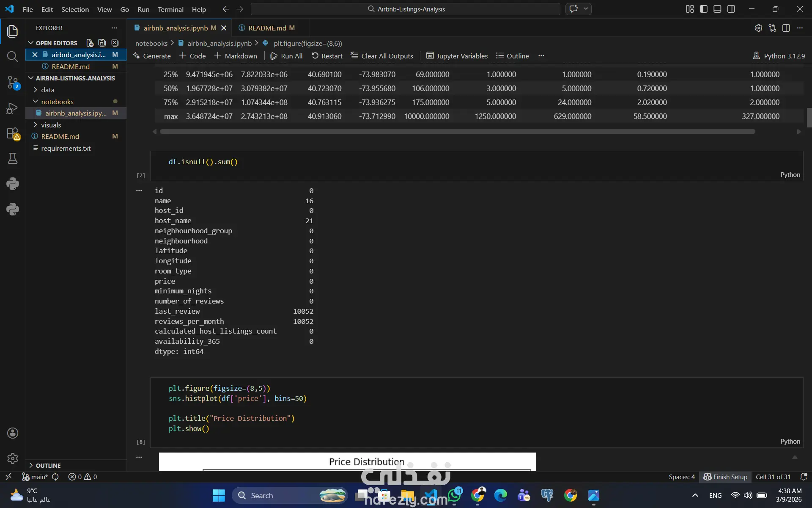Expand the data folder
812x508 pixels.
tap(47, 90)
